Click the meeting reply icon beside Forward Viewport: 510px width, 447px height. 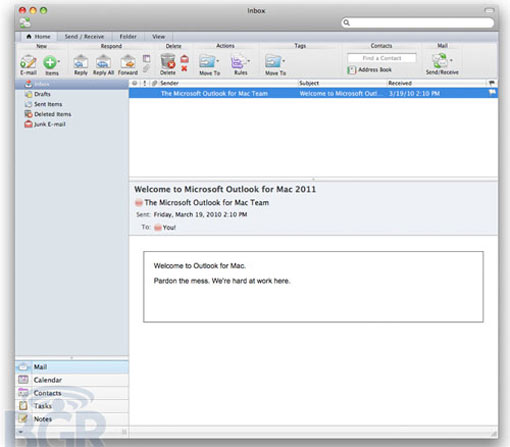[146, 58]
